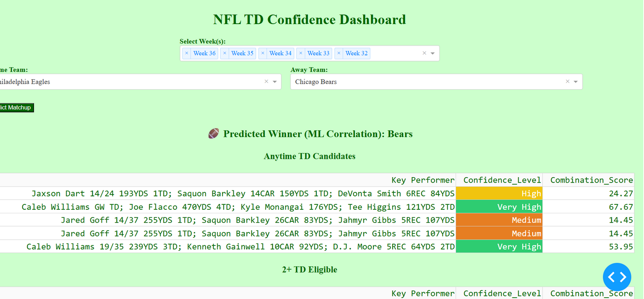Screen dimensions: 644x299
Task: Remove the Week 35 tag via its × icon
Action: pyautogui.click(x=225, y=53)
